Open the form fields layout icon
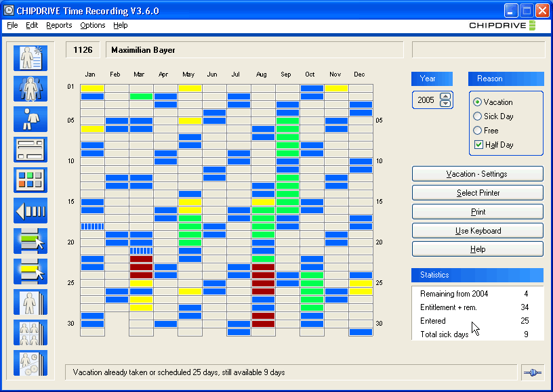Viewport: 553px width, 392px height. [x=30, y=150]
